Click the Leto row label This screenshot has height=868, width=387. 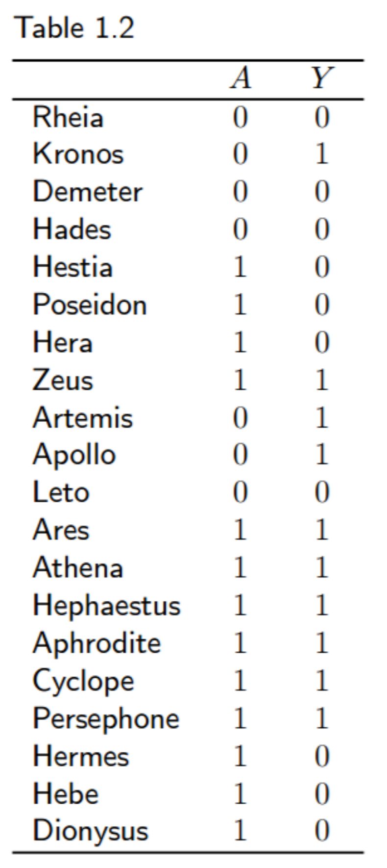[61, 492]
